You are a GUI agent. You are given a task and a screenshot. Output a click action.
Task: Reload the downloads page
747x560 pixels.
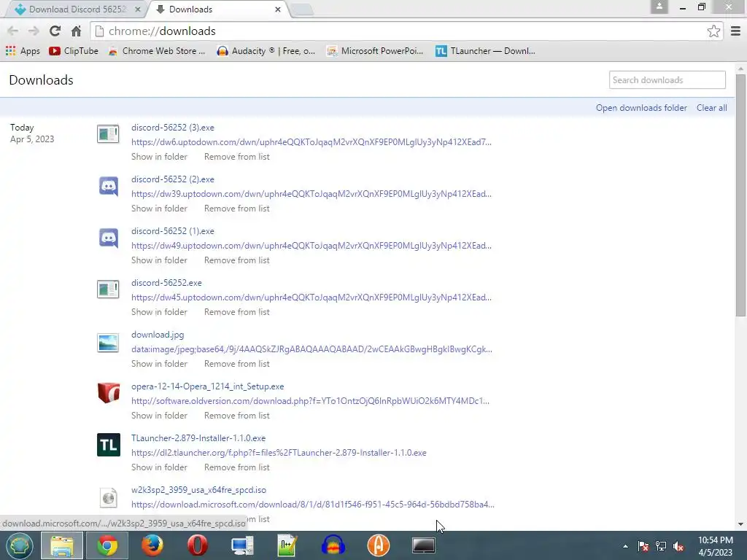[x=55, y=31]
